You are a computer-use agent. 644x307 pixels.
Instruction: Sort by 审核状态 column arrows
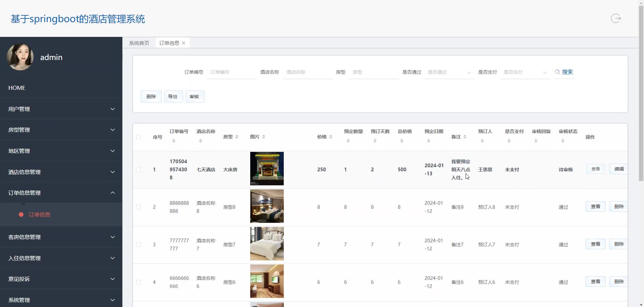563,141
